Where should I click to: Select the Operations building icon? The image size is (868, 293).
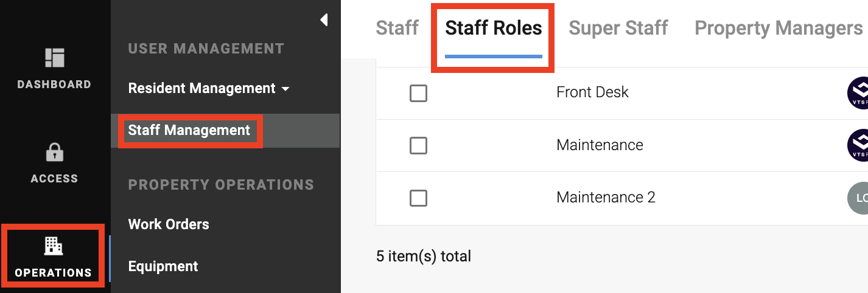click(54, 246)
